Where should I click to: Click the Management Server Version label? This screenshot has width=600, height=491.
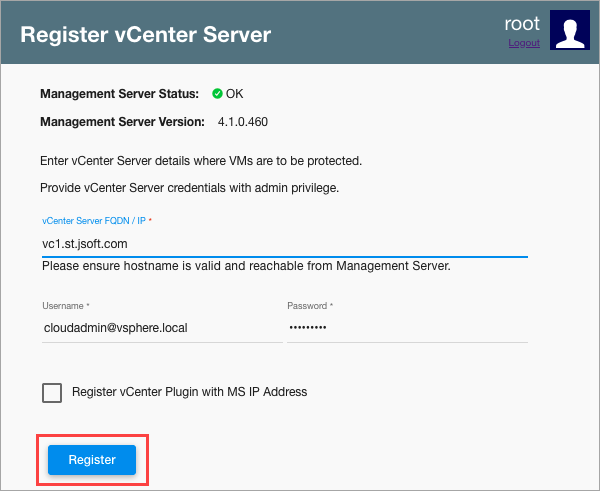pos(124,122)
